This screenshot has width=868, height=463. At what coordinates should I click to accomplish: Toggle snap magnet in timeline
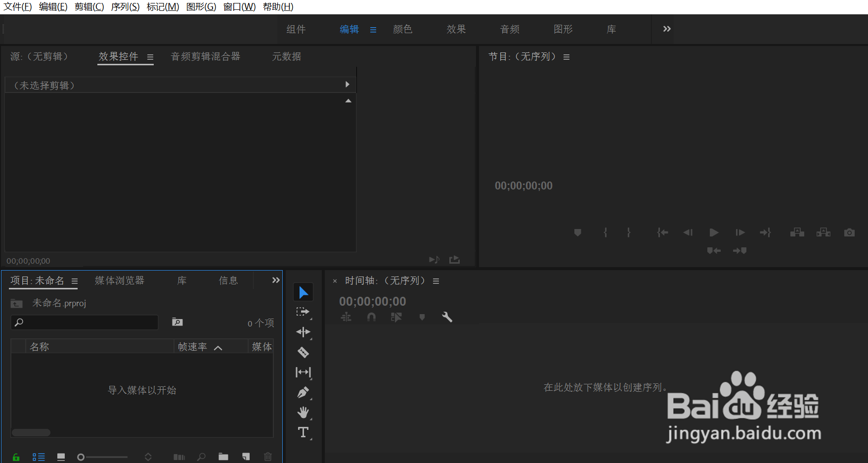point(371,317)
